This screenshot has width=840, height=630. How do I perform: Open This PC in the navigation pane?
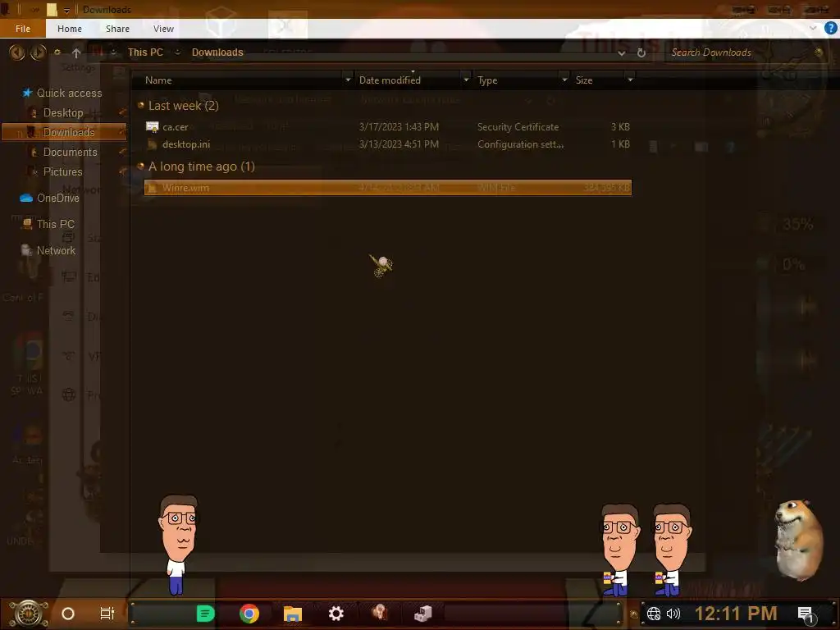point(56,224)
